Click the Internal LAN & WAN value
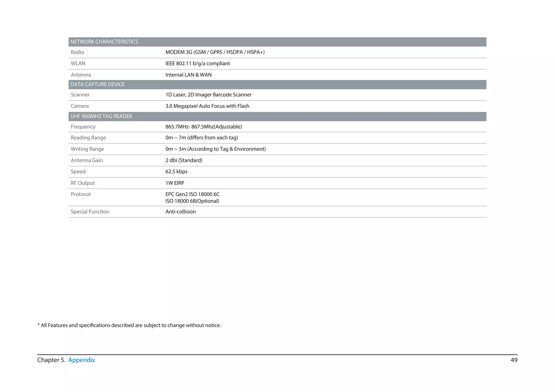This screenshot has height=392, width=555. point(188,75)
